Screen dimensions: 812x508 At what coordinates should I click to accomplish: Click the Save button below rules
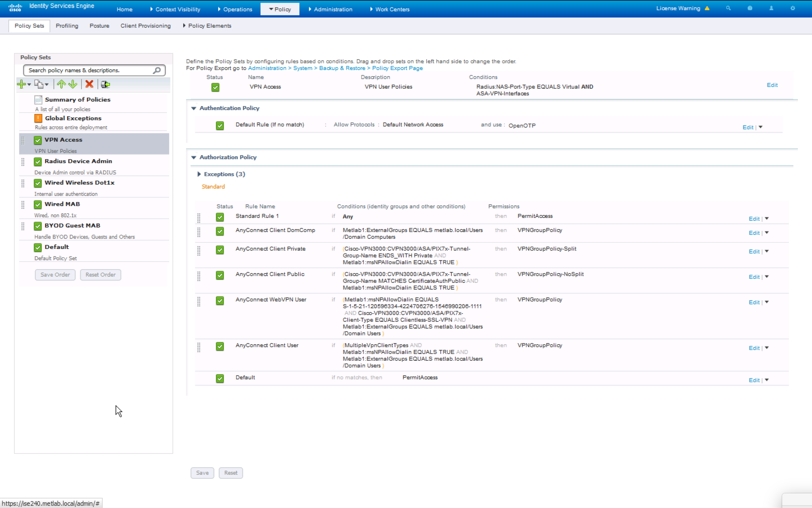tap(202, 473)
